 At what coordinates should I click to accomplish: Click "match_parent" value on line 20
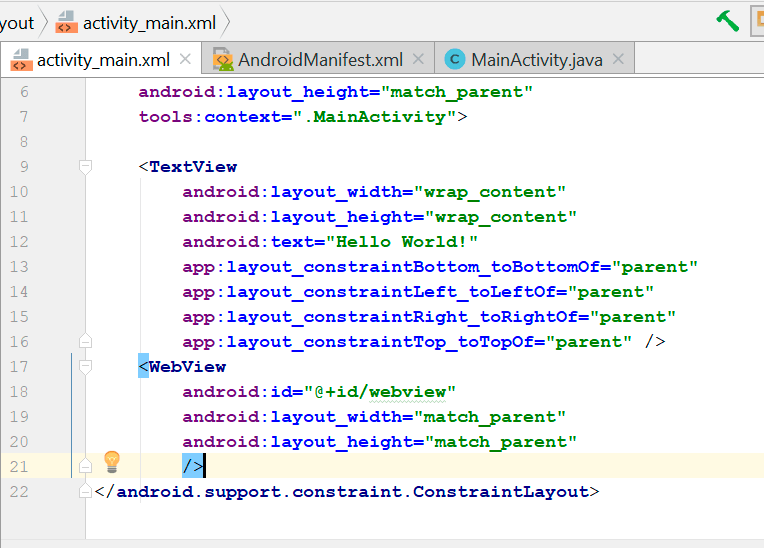coord(501,442)
